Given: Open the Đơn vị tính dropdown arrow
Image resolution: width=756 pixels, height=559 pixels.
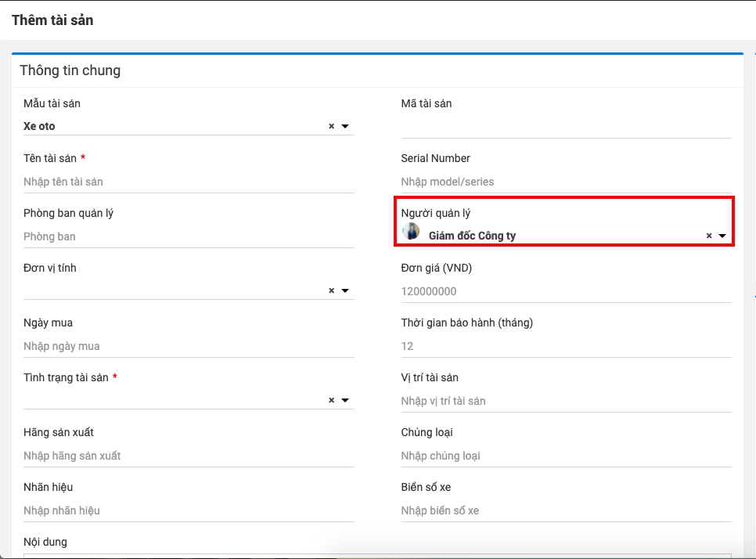Looking at the screenshot, I should click(x=345, y=291).
